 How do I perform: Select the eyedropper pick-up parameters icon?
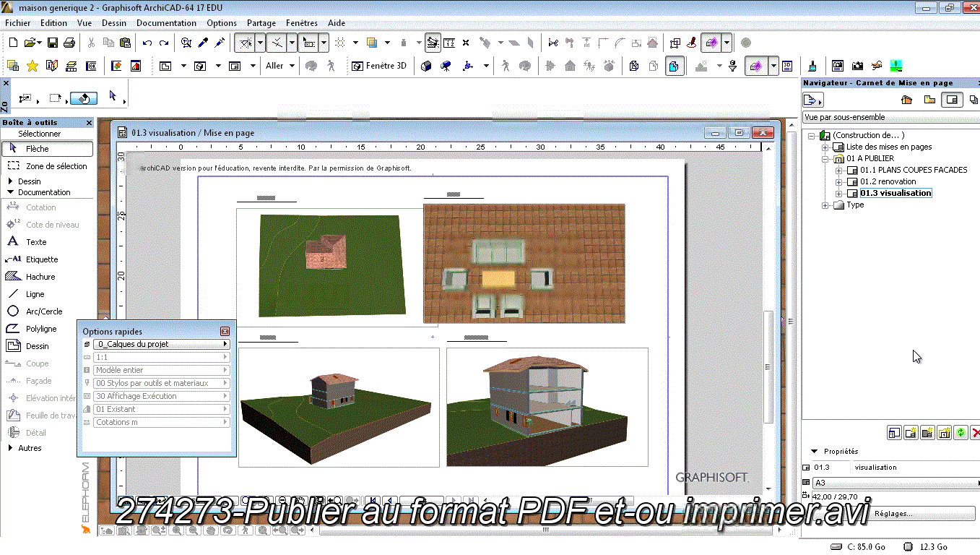point(203,43)
